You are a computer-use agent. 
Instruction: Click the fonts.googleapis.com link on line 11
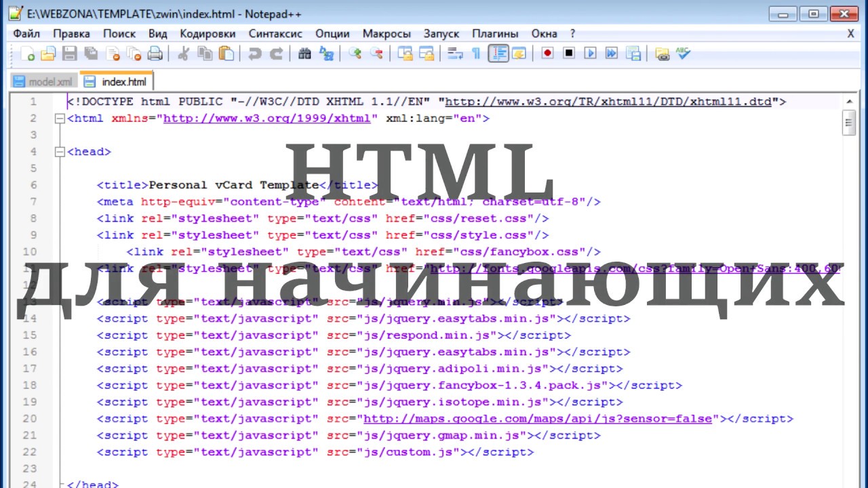(x=635, y=268)
